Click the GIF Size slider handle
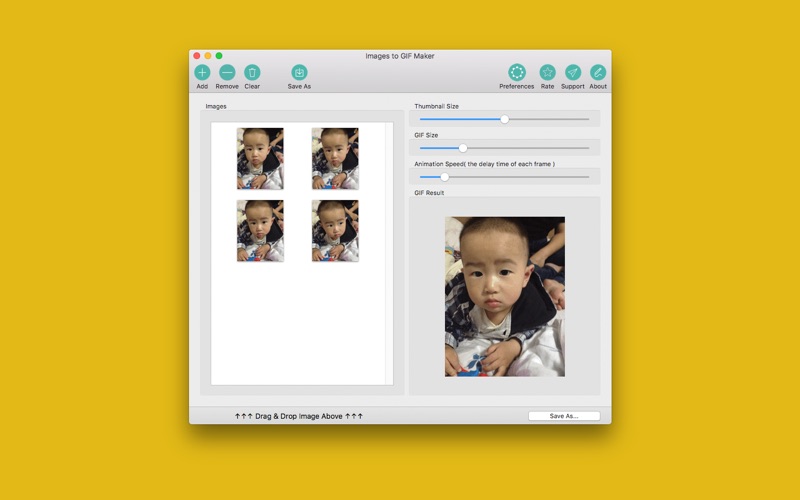The width and height of the screenshot is (800, 500). click(463, 148)
